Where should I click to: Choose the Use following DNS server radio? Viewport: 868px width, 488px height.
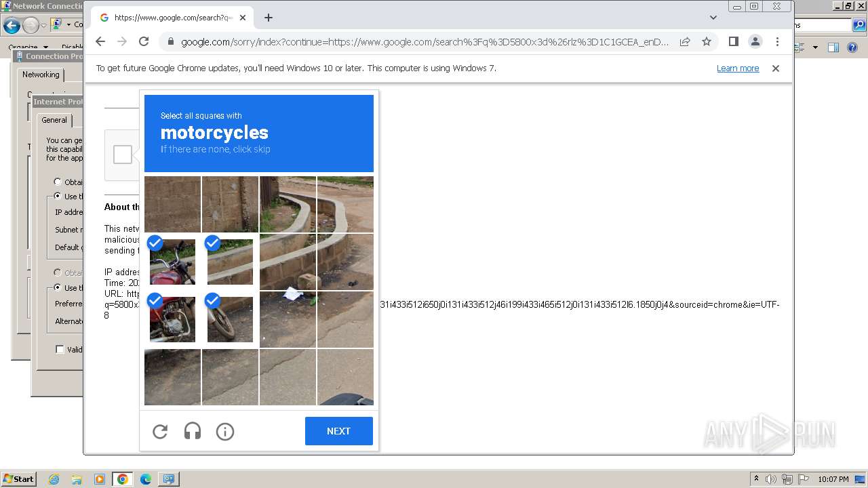coord(58,287)
